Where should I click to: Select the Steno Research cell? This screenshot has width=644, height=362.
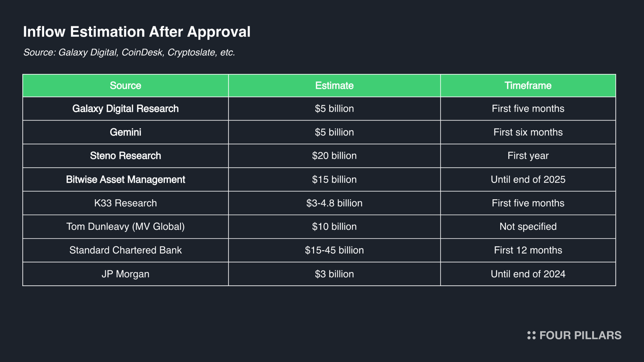[125, 156]
